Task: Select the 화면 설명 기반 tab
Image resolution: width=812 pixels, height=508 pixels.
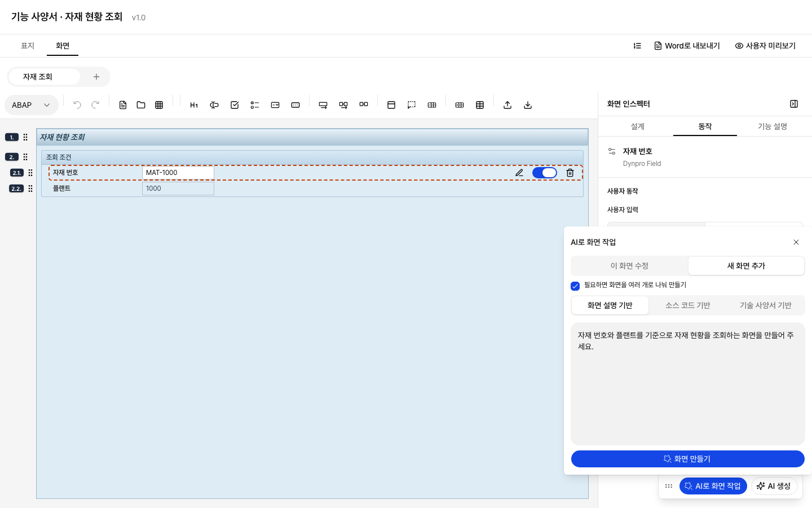Action: click(x=610, y=305)
